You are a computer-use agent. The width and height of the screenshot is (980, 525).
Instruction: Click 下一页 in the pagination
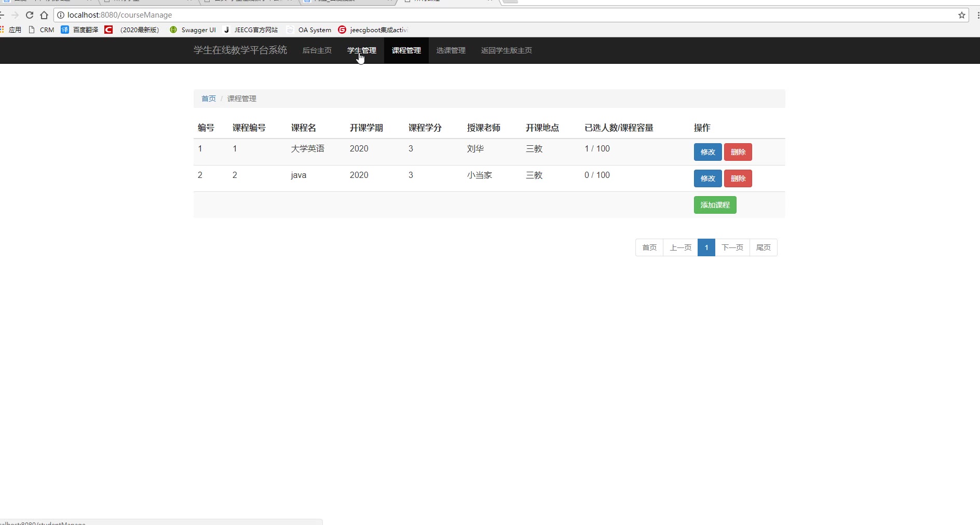pos(732,247)
